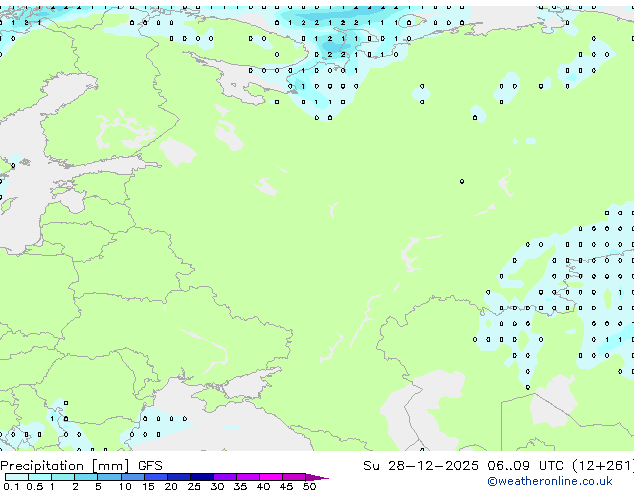
Task: Click the 'Precipitation [mm] GFS' title
Action: pos(81,466)
